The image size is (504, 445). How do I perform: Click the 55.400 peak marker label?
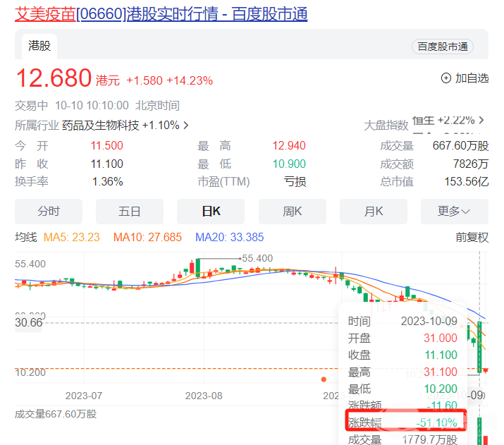(257, 258)
